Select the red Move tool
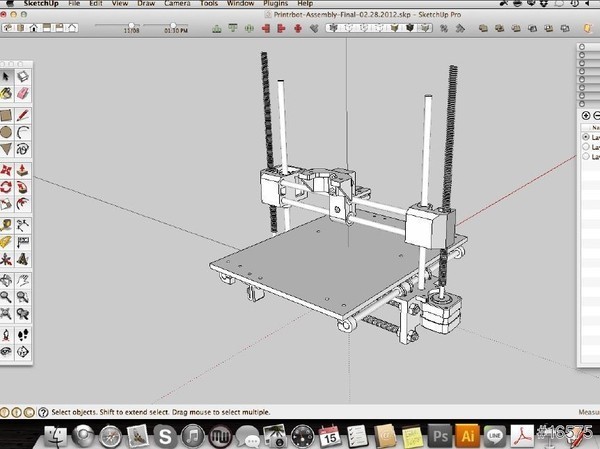Screen dimensions: 600x449 7,169
